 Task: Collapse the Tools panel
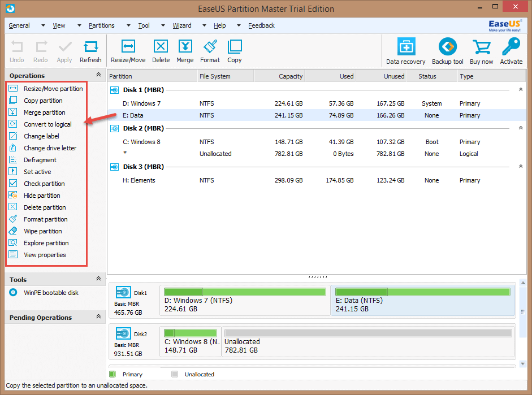(98, 279)
